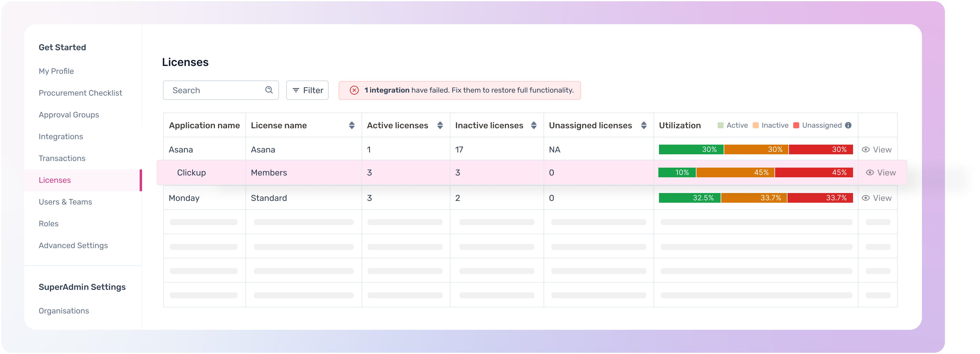The image size is (980, 354).
Task: Click the orange Inactive legend swatch
Action: pyautogui.click(x=755, y=125)
